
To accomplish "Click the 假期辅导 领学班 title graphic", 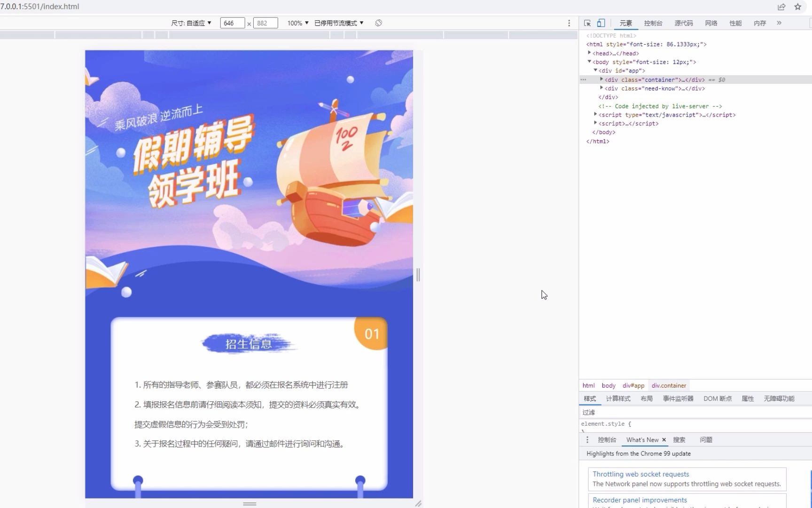I will point(193,161).
